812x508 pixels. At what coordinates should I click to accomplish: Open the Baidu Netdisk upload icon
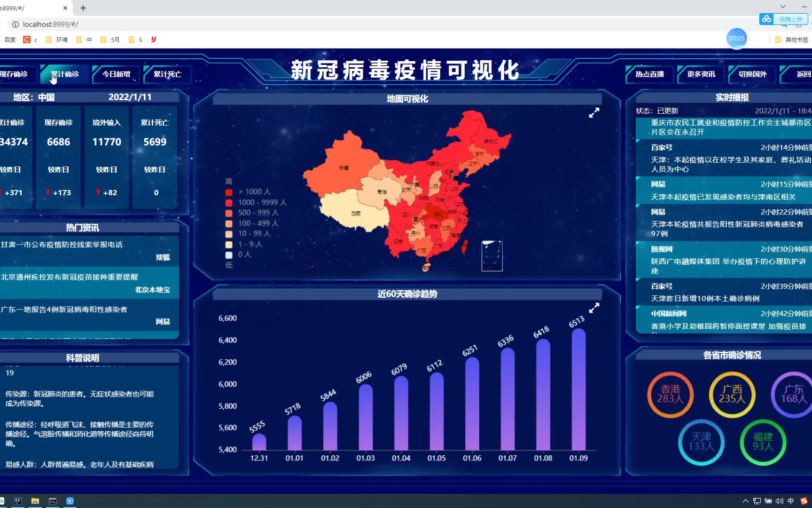pyautogui.click(x=766, y=19)
